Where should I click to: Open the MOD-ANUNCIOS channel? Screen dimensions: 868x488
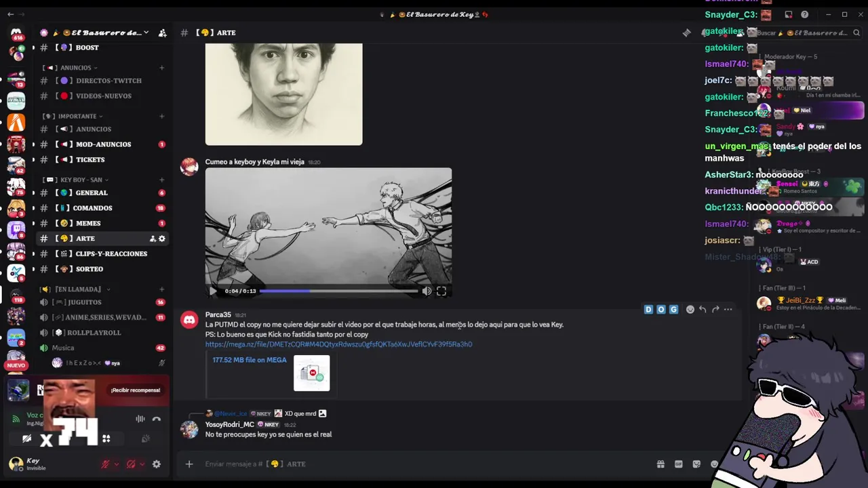pyautogui.click(x=102, y=144)
